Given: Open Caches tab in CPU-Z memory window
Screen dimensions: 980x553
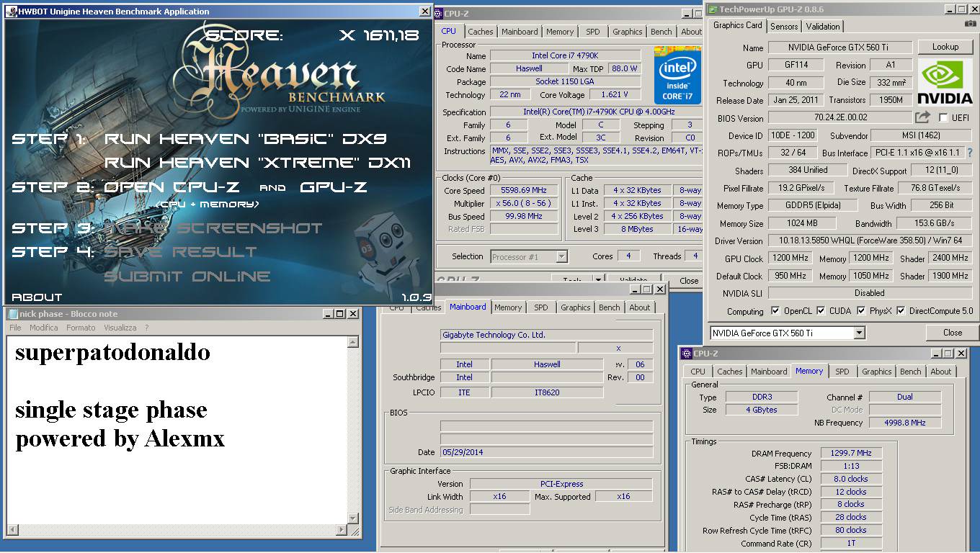Looking at the screenshot, I should click(x=729, y=372).
